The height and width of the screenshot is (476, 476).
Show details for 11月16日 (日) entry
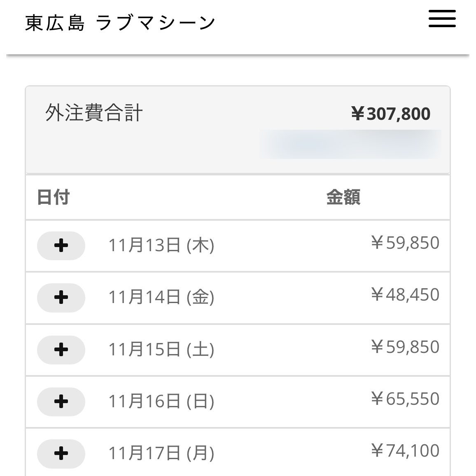[61, 401]
